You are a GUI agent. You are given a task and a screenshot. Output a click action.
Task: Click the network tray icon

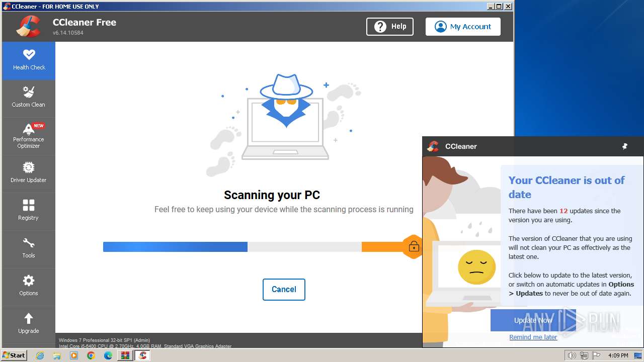coord(584,355)
